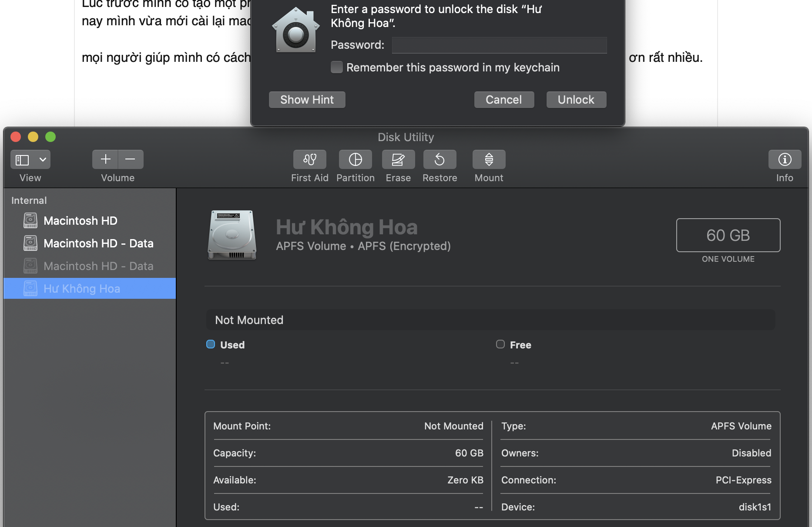Image resolution: width=812 pixels, height=527 pixels.
Task: Remove volume with the minus button
Action: [131, 159]
